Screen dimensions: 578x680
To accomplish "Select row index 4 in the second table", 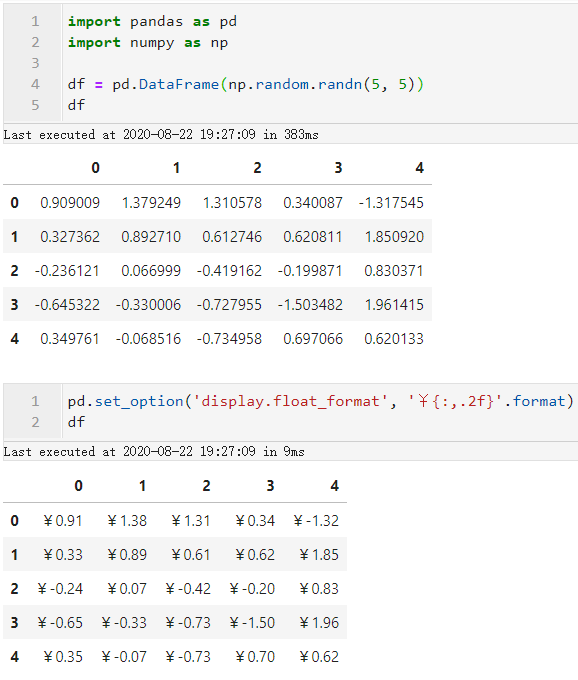I will (14, 657).
